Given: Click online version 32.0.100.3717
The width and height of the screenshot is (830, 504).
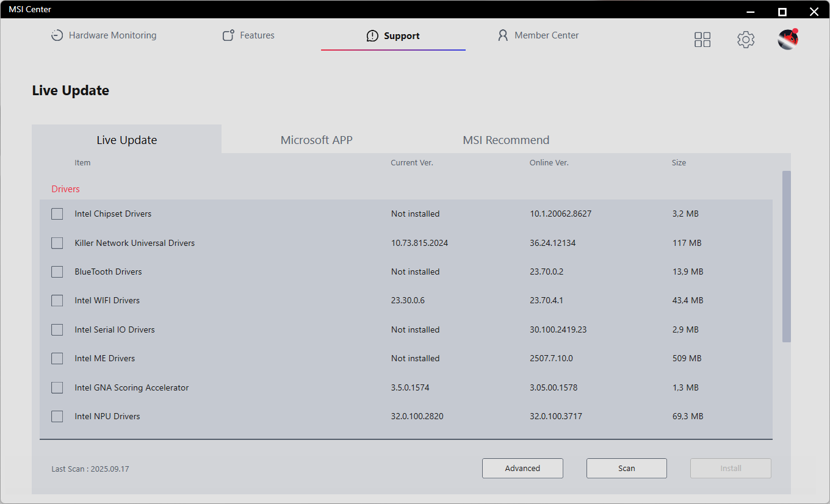Looking at the screenshot, I should (556, 416).
